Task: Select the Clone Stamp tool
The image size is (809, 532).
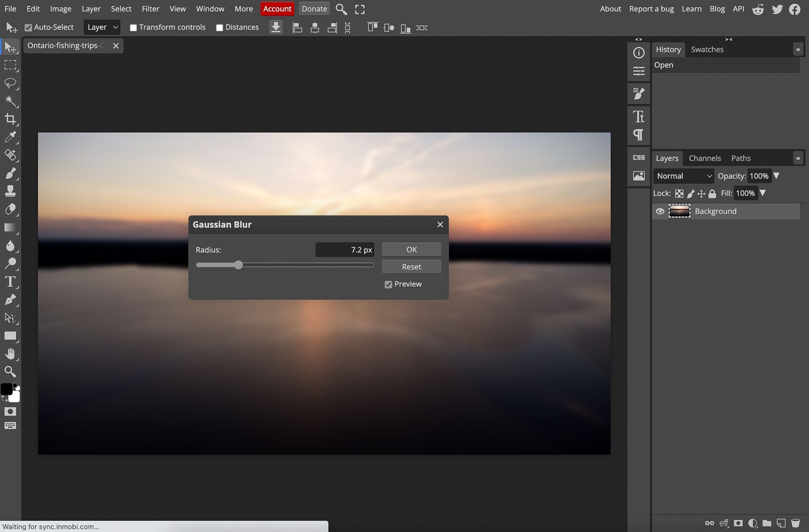Action: coord(11,191)
